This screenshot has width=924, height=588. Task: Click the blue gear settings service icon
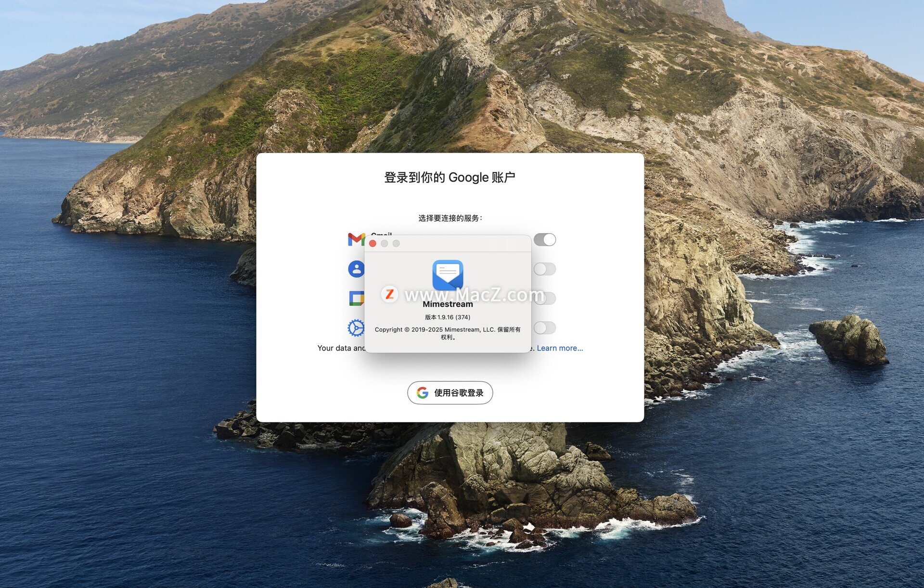[x=356, y=328]
